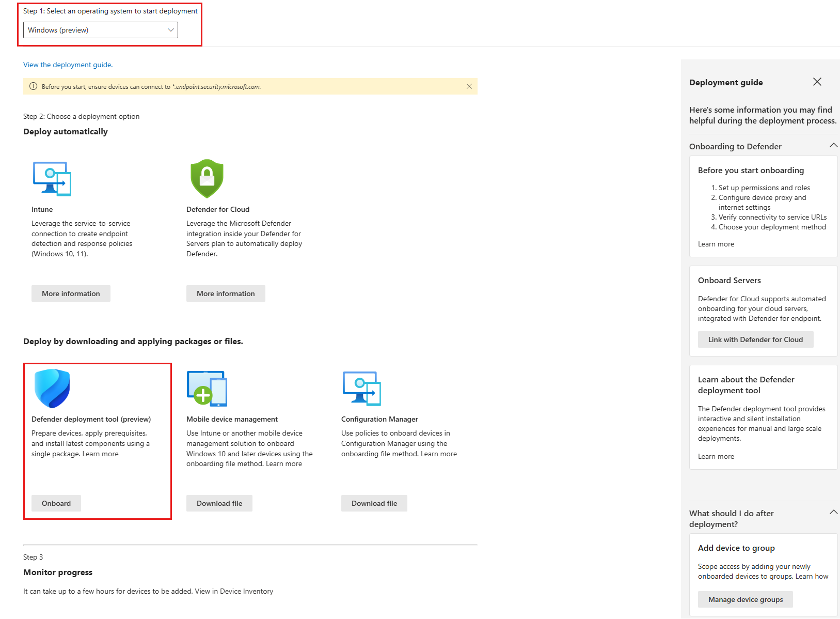Viewport: 840px width, 619px height.
Task: Close the Deployment guide panel
Action: coord(817,82)
